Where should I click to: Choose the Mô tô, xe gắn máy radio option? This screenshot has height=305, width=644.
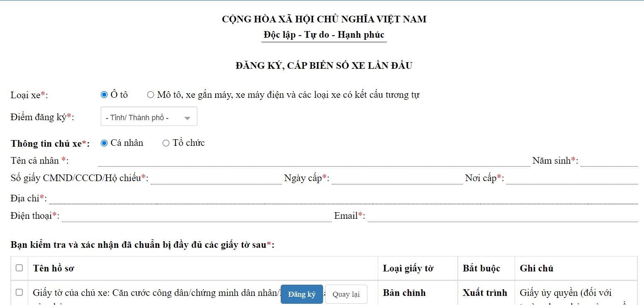151,95
